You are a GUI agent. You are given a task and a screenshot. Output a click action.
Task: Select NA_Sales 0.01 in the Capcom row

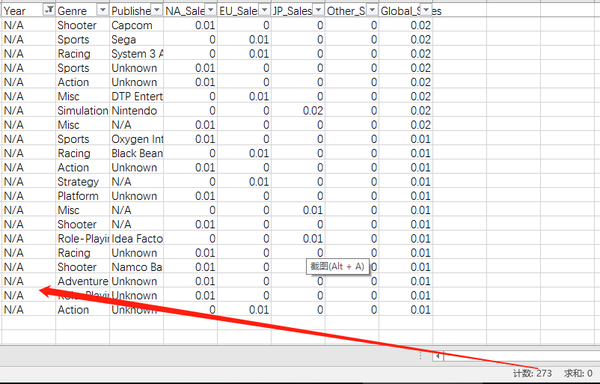click(x=190, y=25)
